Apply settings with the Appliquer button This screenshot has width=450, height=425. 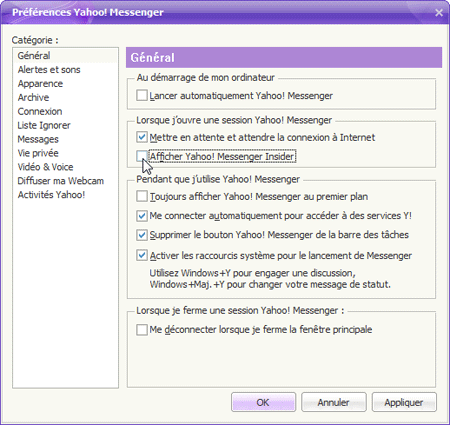pyautogui.click(x=404, y=402)
